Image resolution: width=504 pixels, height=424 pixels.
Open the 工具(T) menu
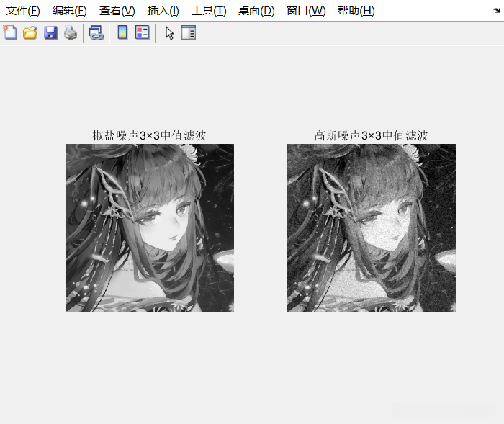click(x=209, y=11)
